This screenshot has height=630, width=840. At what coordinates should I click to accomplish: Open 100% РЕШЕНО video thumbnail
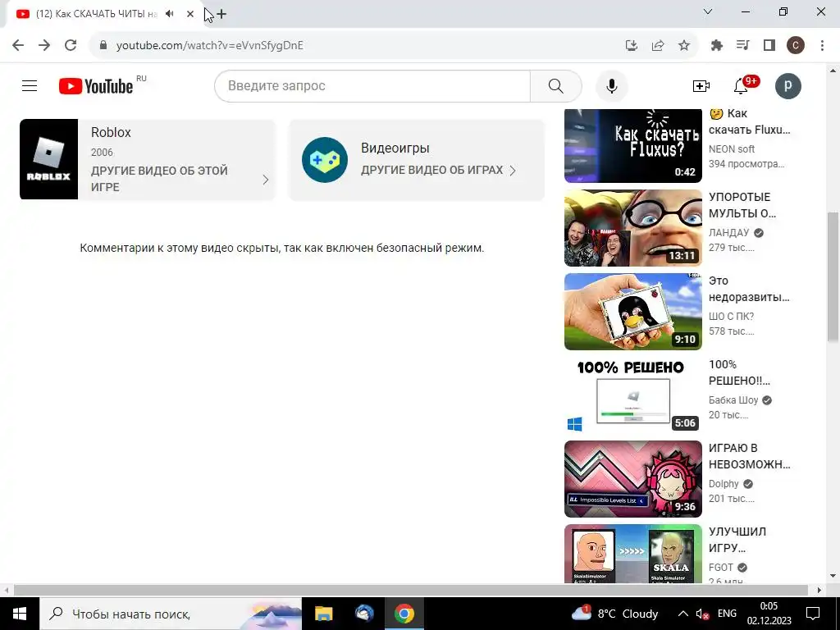(632, 395)
